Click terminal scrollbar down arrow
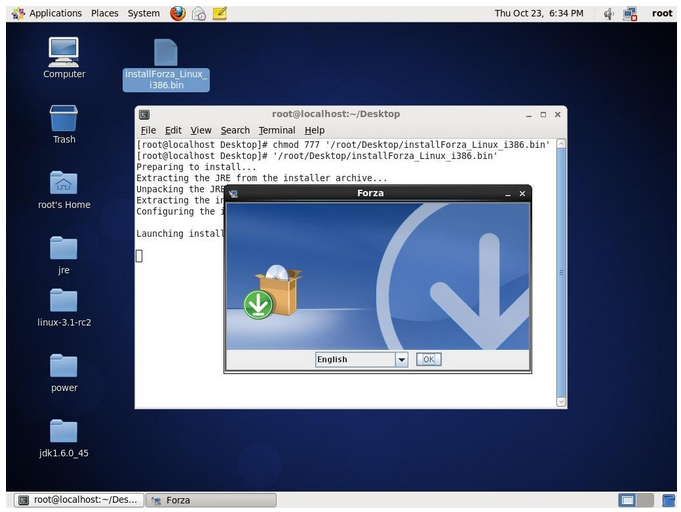Screen dimensions: 681x512 [561, 402]
